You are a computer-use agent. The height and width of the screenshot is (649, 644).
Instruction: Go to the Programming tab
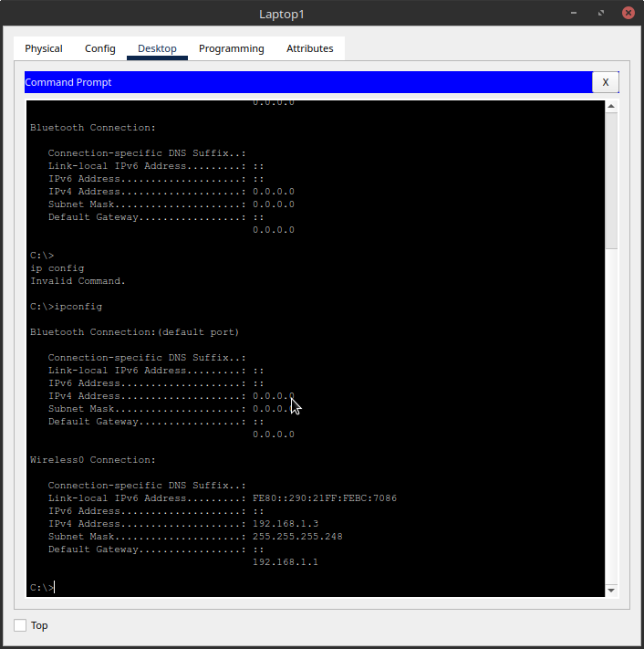[232, 48]
